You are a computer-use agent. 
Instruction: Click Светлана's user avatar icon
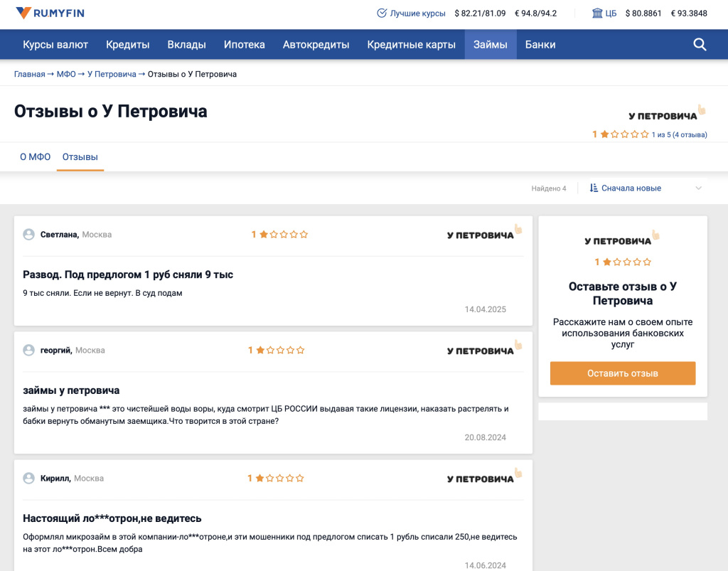coord(29,235)
